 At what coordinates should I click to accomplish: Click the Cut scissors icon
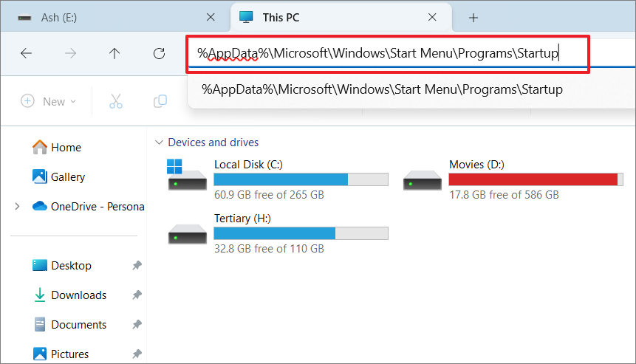pyautogui.click(x=115, y=101)
